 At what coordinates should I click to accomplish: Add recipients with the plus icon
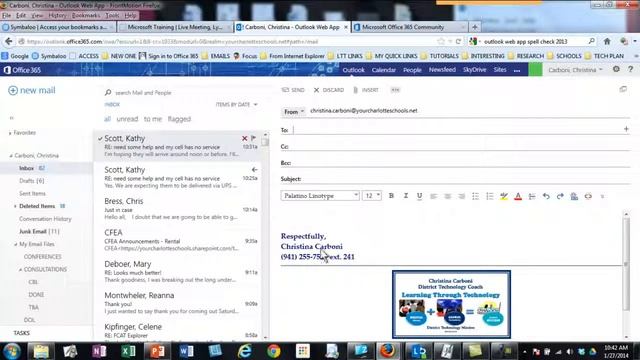[626, 129]
